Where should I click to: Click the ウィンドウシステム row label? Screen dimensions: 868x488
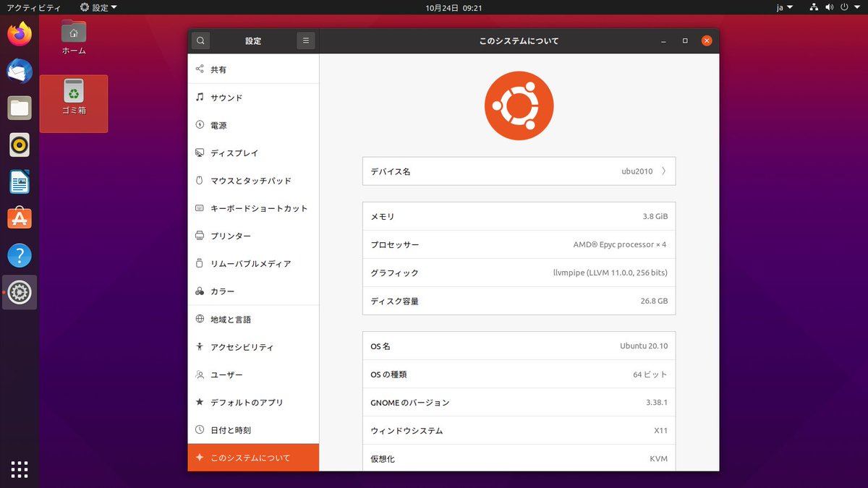tap(407, 431)
